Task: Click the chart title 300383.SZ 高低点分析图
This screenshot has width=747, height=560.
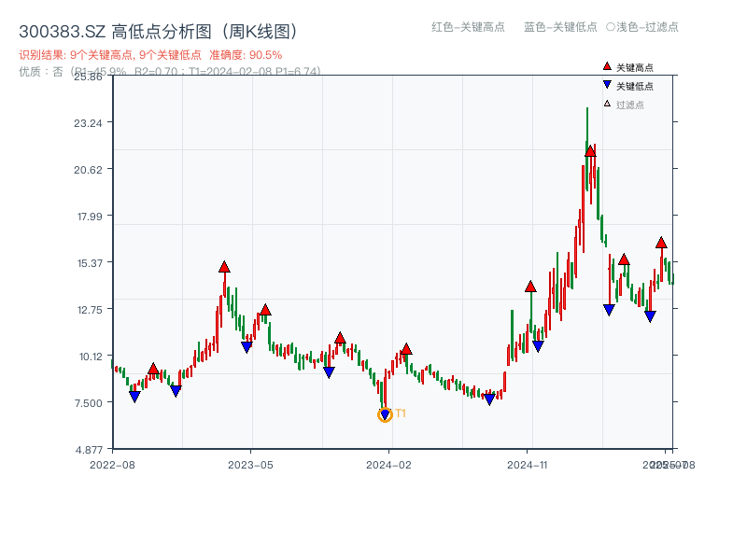Action: point(159,29)
